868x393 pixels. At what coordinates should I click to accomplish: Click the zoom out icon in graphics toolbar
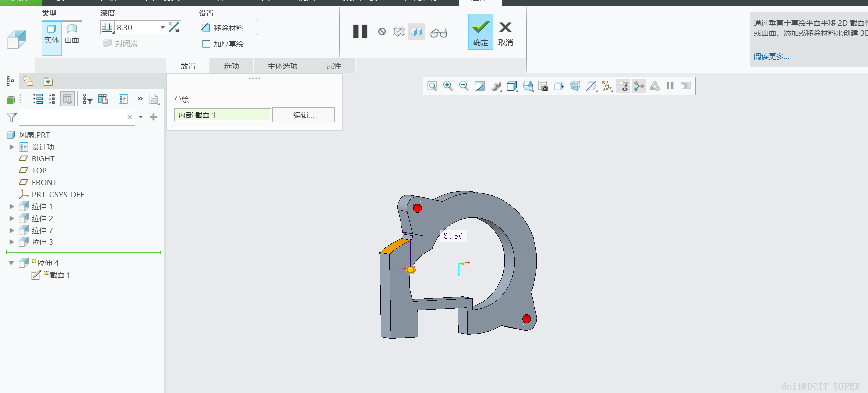click(x=464, y=86)
